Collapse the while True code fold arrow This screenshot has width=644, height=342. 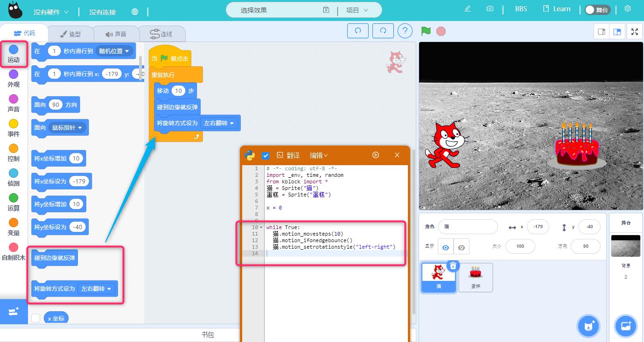click(261, 227)
